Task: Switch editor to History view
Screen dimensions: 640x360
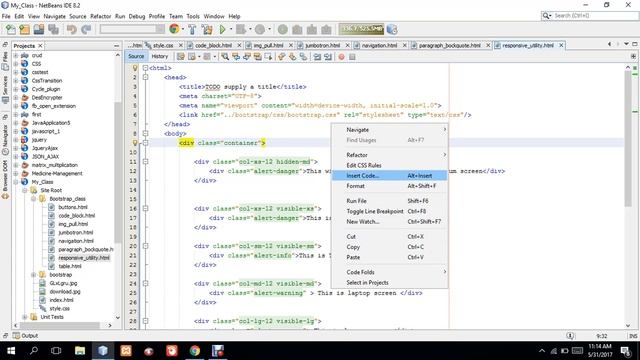Action: pos(160,56)
